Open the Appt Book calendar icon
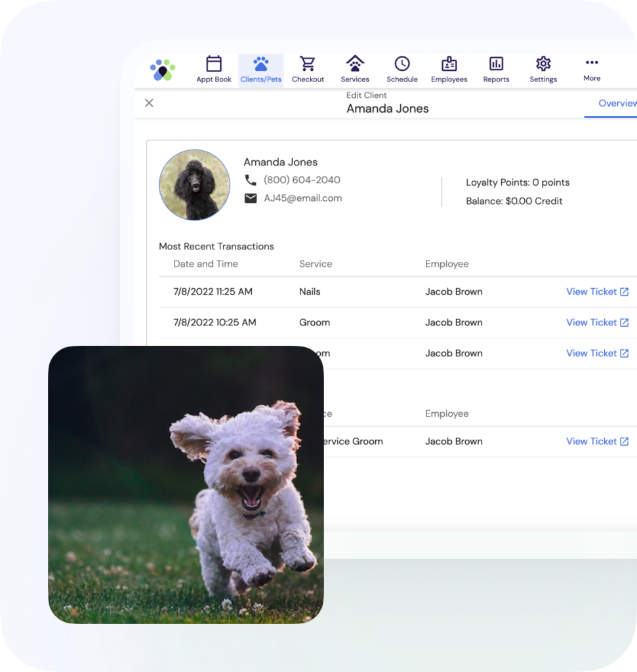The height and width of the screenshot is (672, 637). point(214,64)
